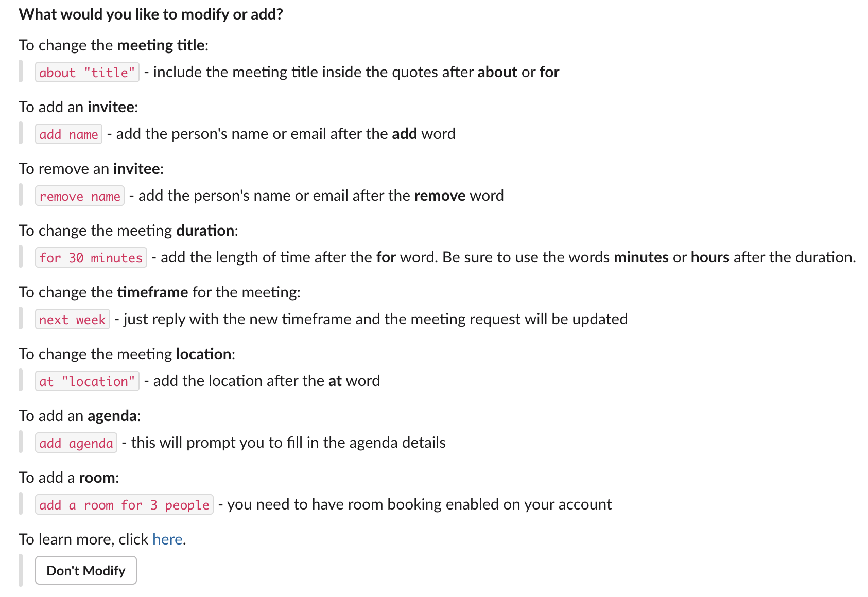Screen dimensions: 868x597
Task: Click the bold "timeframe" word
Action: [152, 292]
